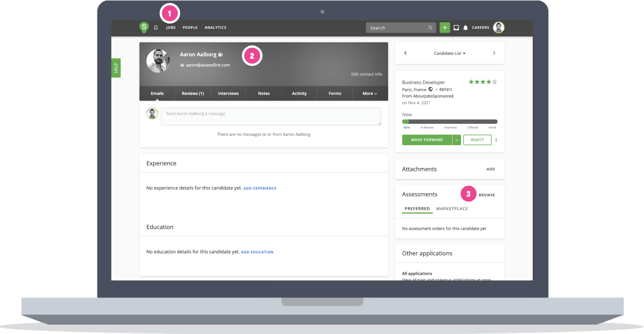Go to next candidate arrow
The width and height of the screenshot is (644, 334).
pyautogui.click(x=494, y=53)
